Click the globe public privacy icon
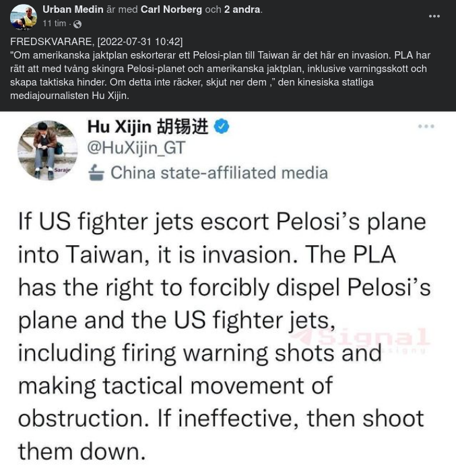The image size is (456, 476). 77,24
